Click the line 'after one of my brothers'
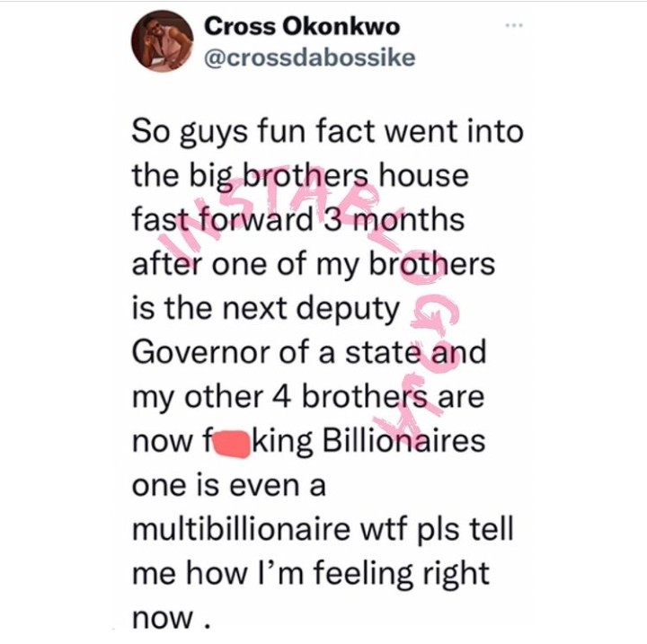The height and width of the screenshot is (644, 647). click(x=314, y=266)
